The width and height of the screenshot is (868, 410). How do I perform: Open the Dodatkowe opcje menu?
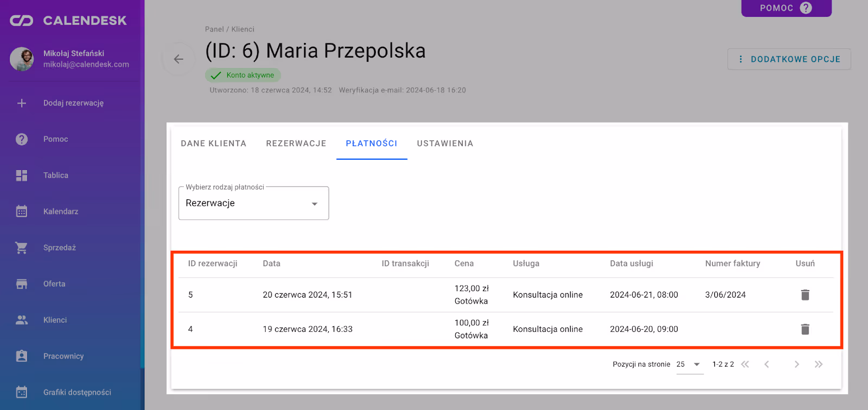pos(789,59)
